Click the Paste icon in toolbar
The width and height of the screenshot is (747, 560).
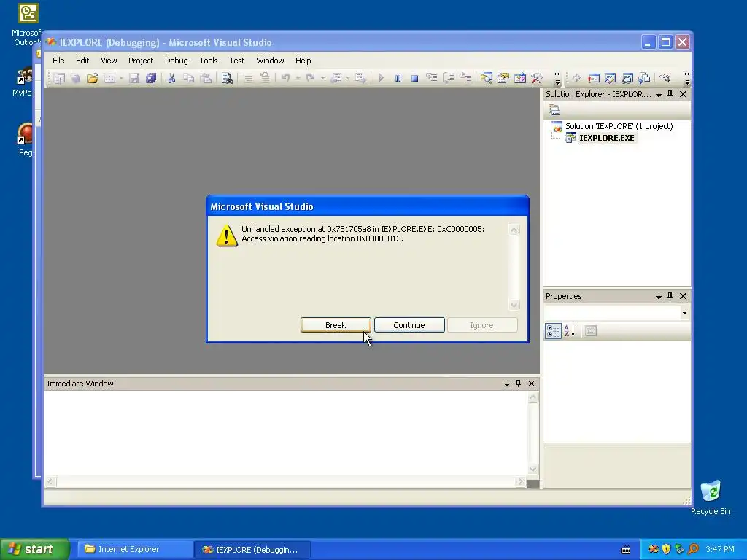pyautogui.click(x=205, y=78)
